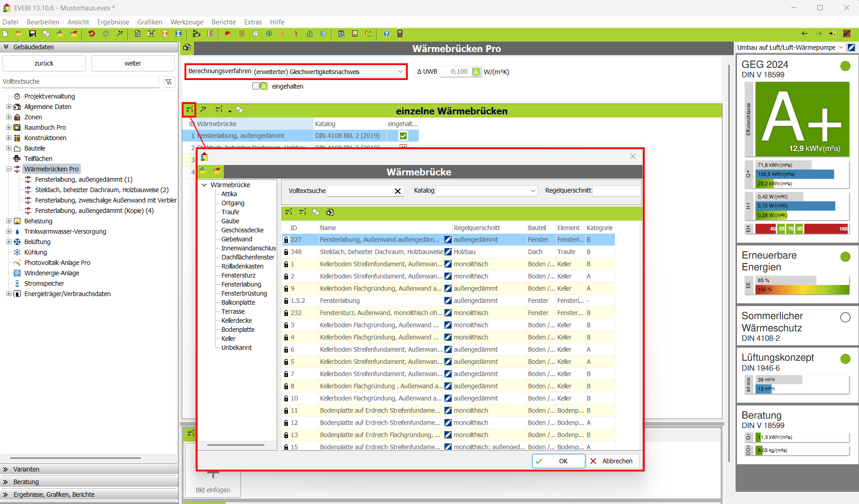Click the edit icon in row 227
Image resolution: width=859 pixels, height=504 pixels.
(448, 240)
